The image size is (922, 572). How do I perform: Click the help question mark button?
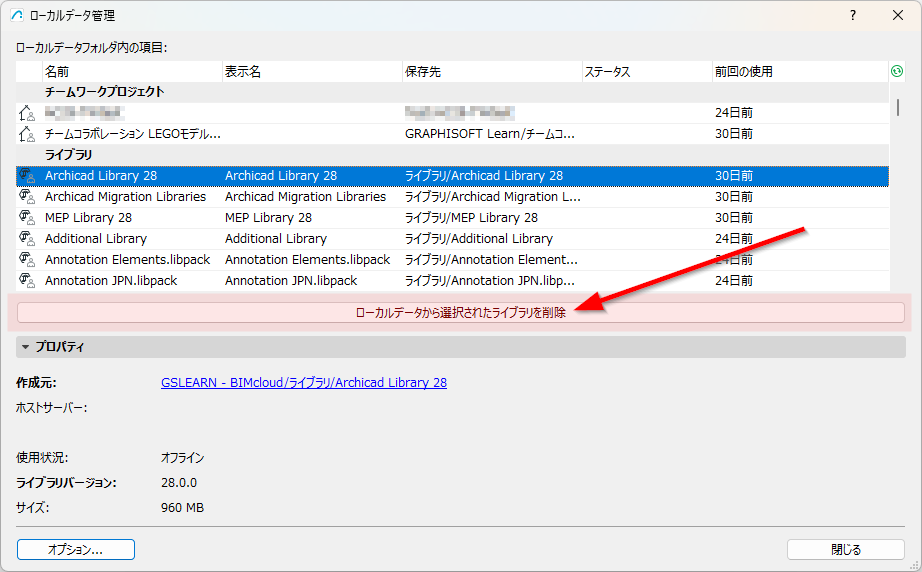[853, 15]
